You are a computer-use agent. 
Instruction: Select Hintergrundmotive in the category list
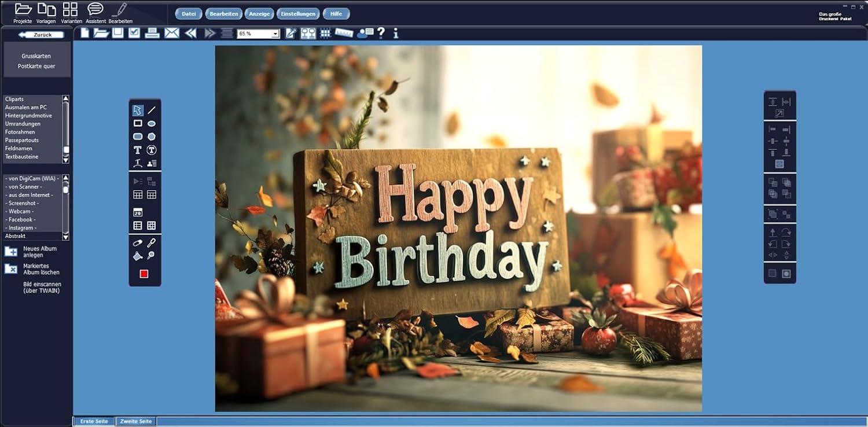point(28,116)
